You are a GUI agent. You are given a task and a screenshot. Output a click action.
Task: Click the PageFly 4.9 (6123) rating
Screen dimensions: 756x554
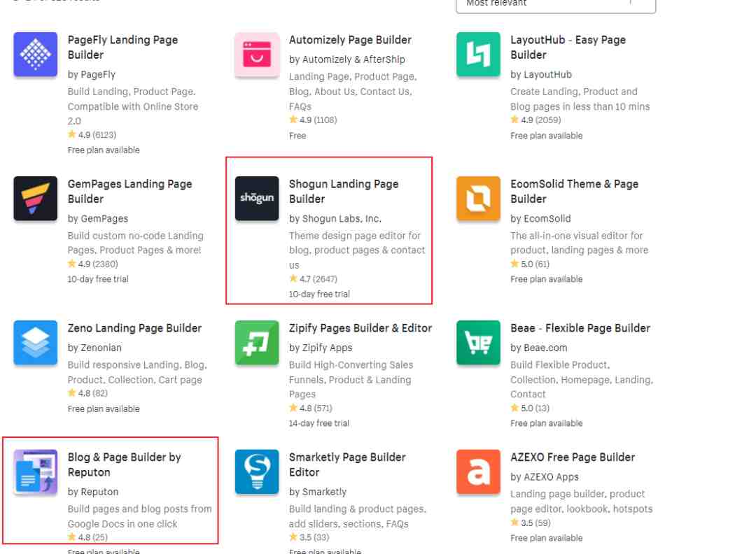coord(92,135)
